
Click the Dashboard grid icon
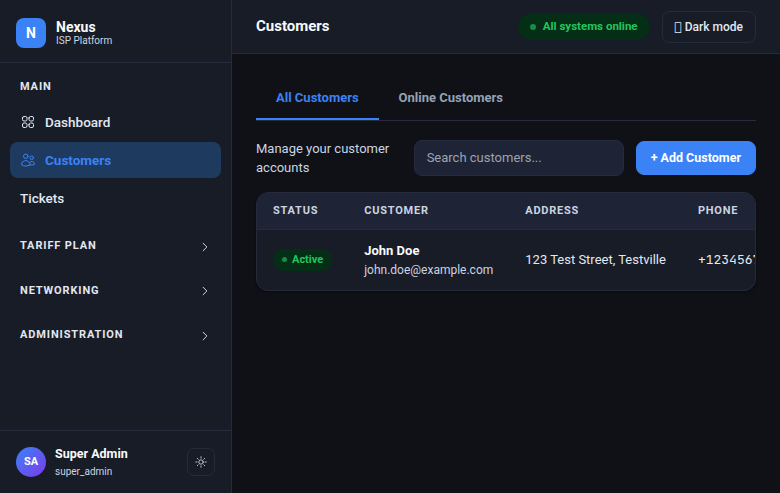[28, 122]
